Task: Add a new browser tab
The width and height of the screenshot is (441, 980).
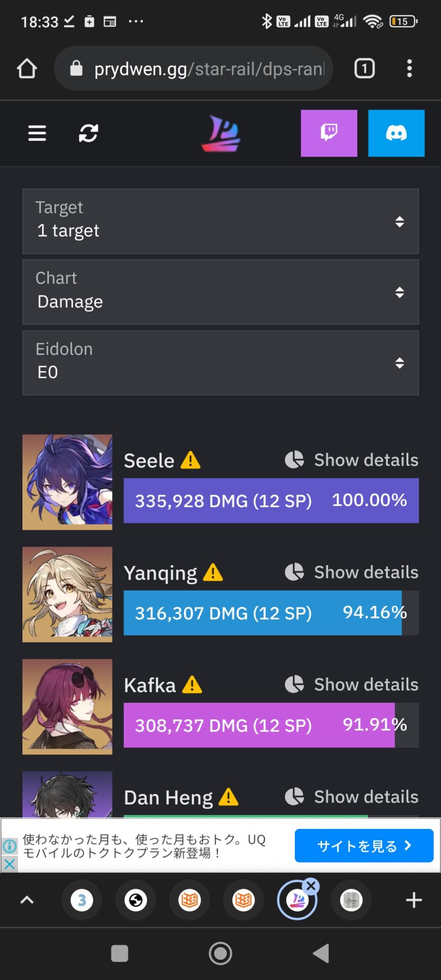Action: 414,900
